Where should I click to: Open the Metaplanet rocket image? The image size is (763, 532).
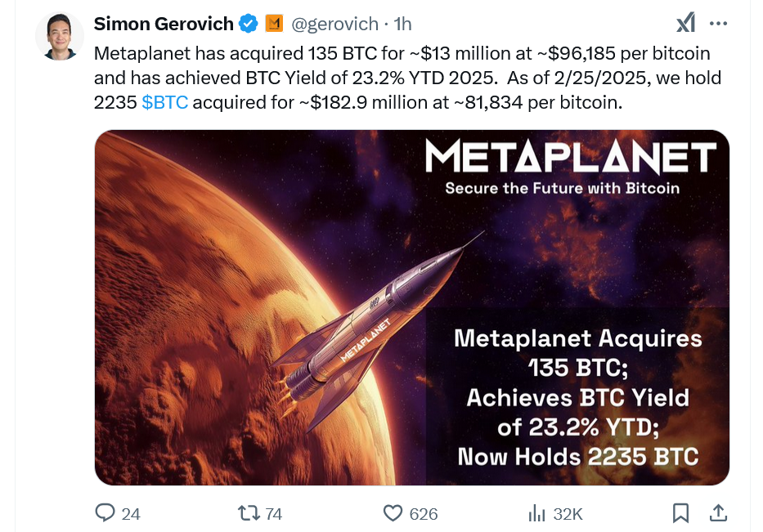pos(411,307)
